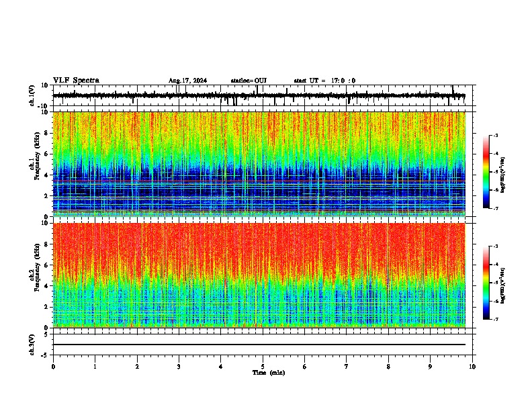Click the "-7" label on ch.1 colorbar
The height and width of the screenshot is (411, 532).
[x=495, y=208]
